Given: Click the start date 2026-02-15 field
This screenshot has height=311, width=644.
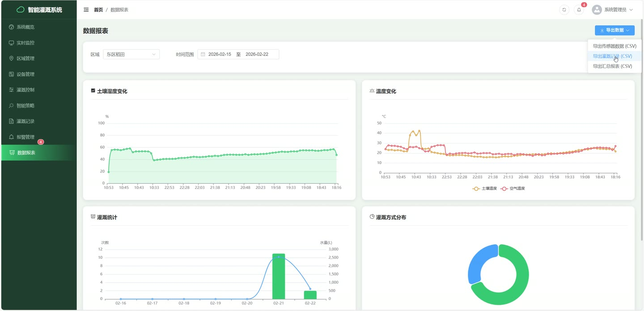Looking at the screenshot, I should click(220, 55).
